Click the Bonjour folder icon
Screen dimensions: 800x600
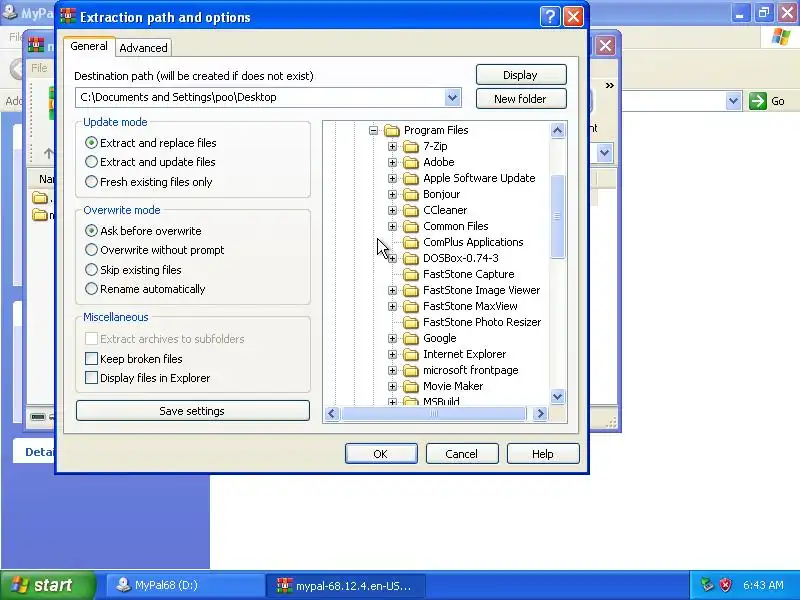pos(411,194)
